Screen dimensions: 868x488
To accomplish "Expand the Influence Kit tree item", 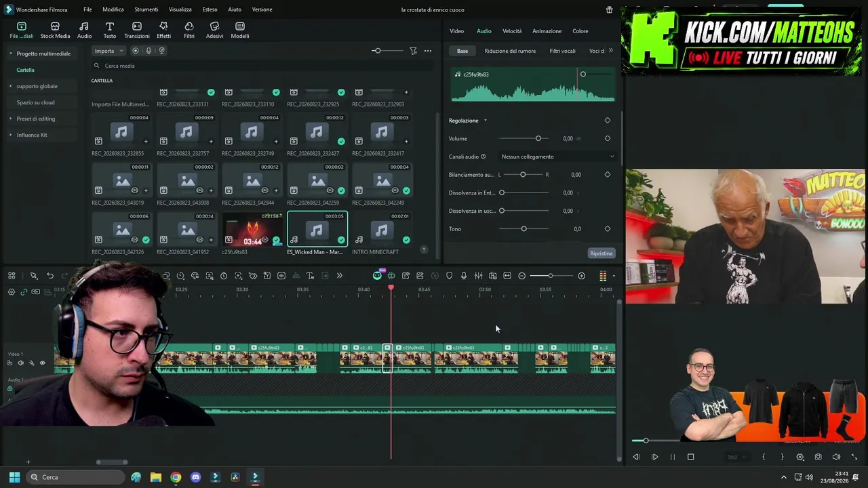I will pos(10,135).
